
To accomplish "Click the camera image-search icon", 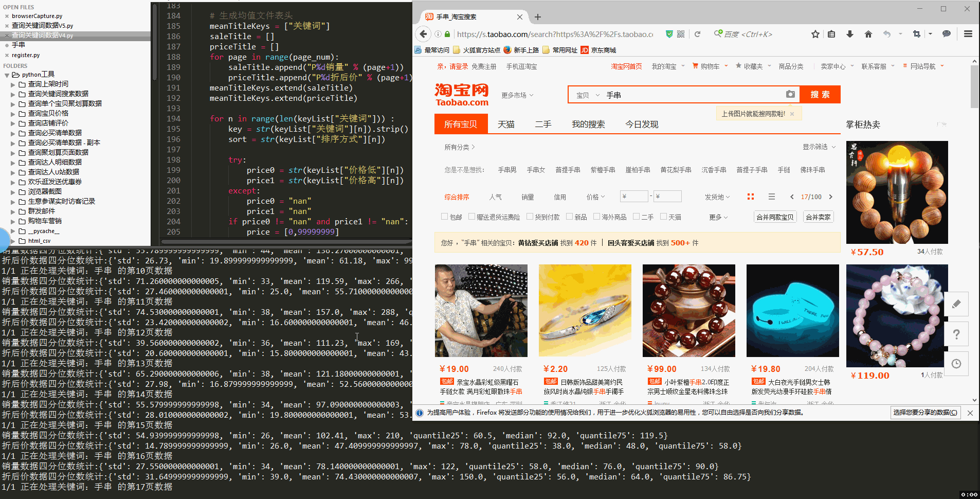I will click(790, 94).
